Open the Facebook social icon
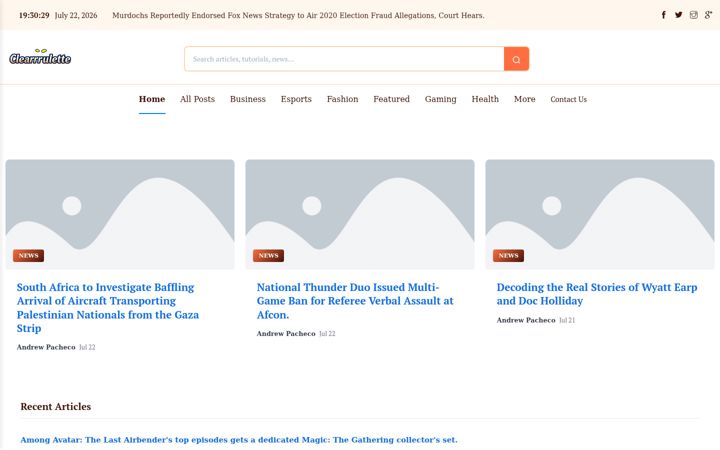 (x=664, y=15)
